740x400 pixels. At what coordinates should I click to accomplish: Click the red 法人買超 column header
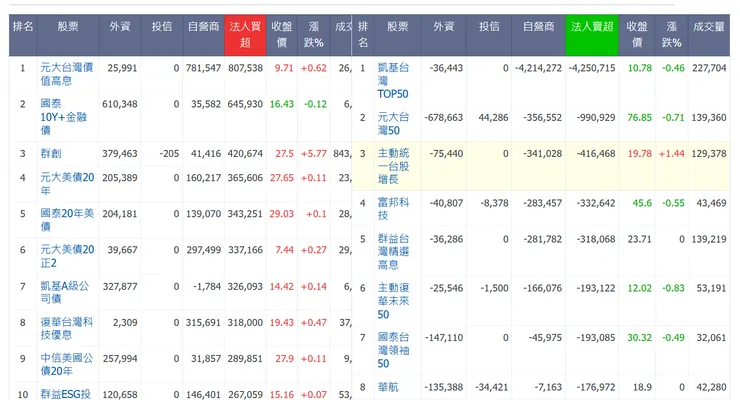246,35
